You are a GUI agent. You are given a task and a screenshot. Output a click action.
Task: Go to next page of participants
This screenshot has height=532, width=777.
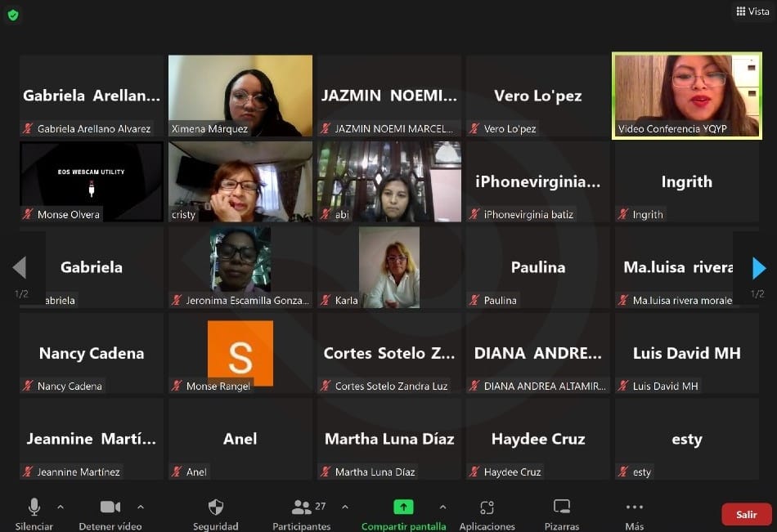pos(758,268)
